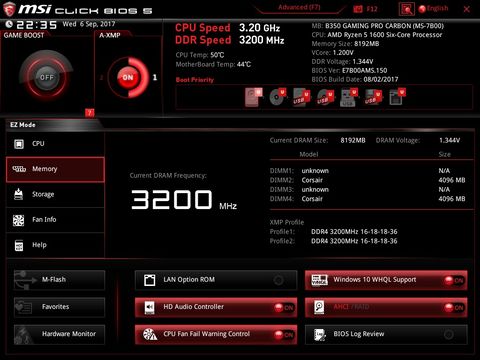Viewport: 480px width, 360px height.
Task: Click the MSI dragon shield logo
Action: pyautogui.click(x=9, y=9)
